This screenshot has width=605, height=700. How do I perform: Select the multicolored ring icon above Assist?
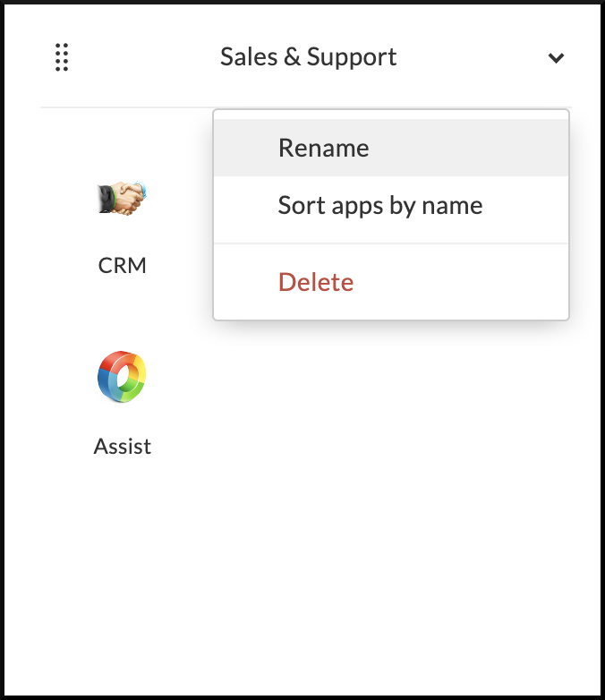(123, 379)
